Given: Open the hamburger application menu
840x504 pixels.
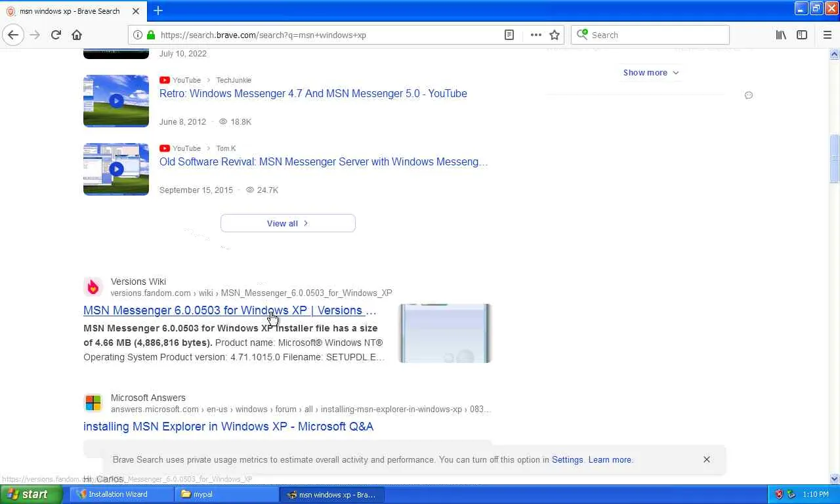Looking at the screenshot, I should click(x=827, y=35).
